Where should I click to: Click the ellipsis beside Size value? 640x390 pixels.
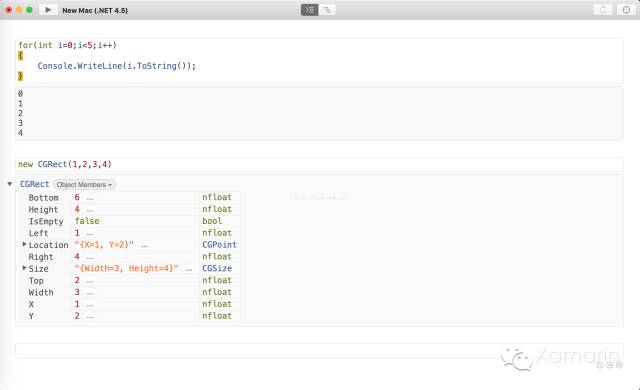189,269
